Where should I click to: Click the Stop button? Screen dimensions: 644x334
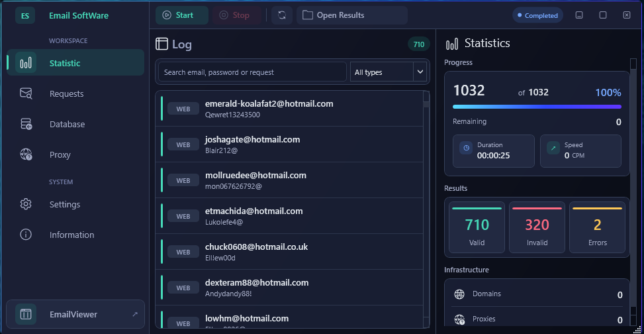(236, 15)
